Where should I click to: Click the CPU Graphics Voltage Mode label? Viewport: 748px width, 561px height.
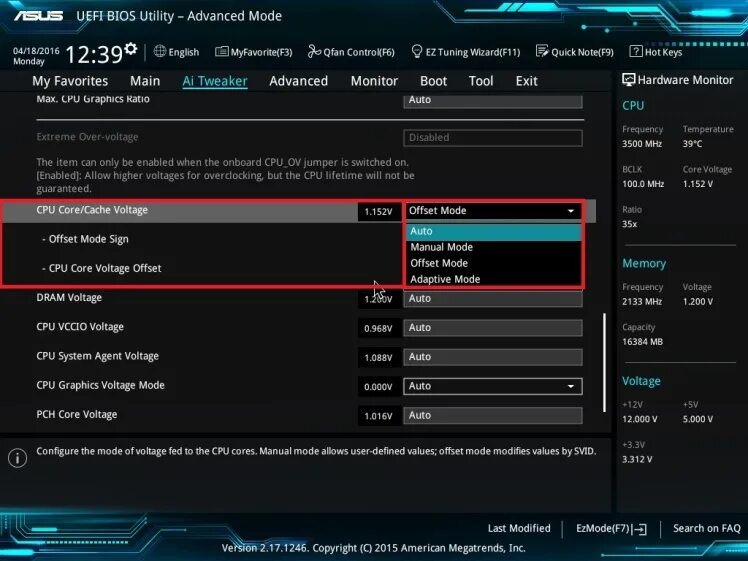101,385
